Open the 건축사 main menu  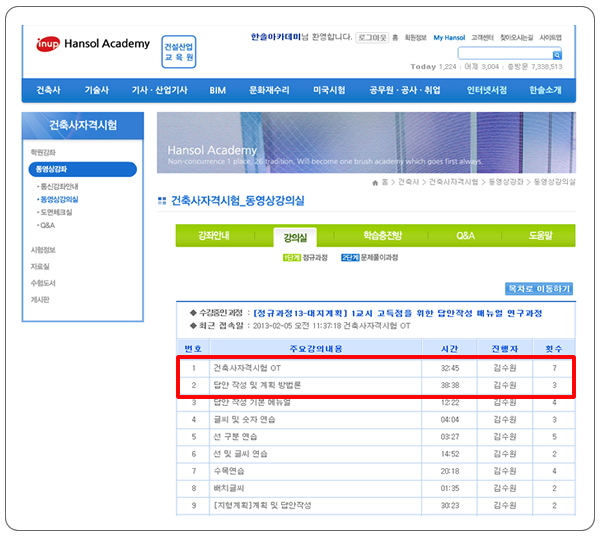click(x=49, y=90)
